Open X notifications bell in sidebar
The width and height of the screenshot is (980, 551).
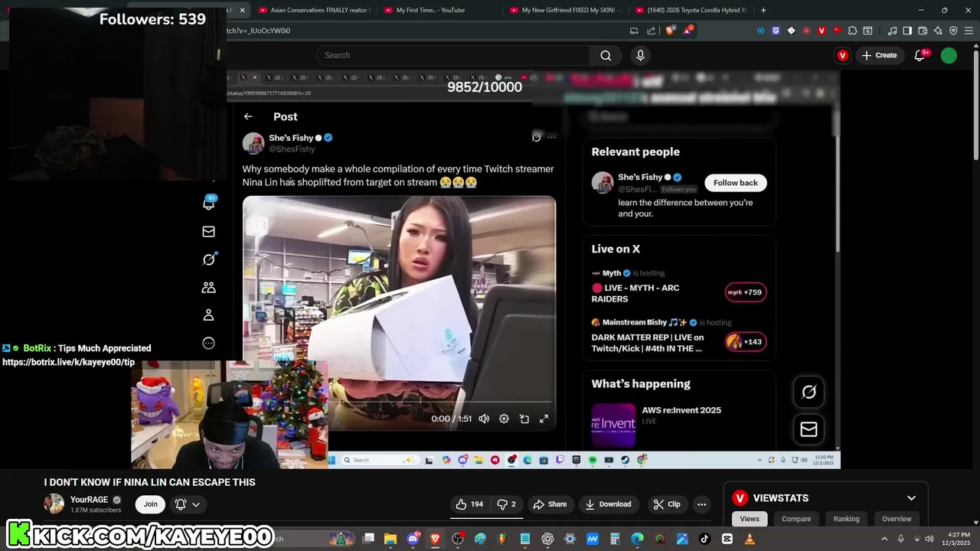pyautogui.click(x=208, y=204)
